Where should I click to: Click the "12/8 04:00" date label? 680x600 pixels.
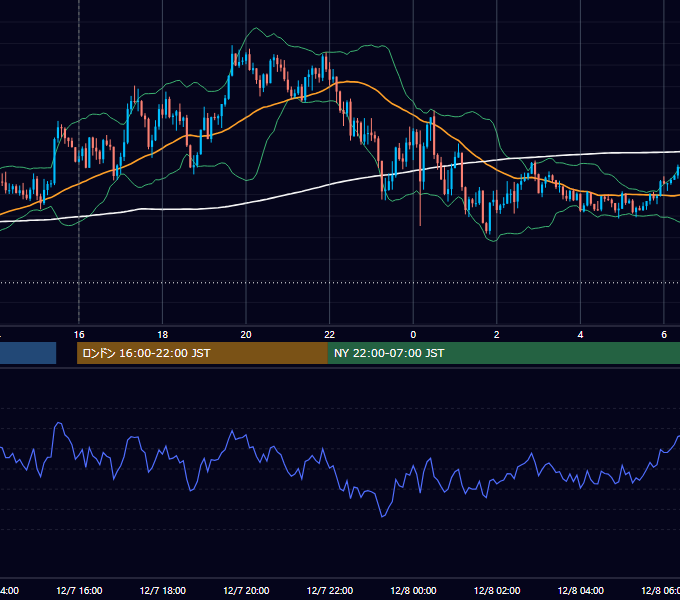click(581, 591)
